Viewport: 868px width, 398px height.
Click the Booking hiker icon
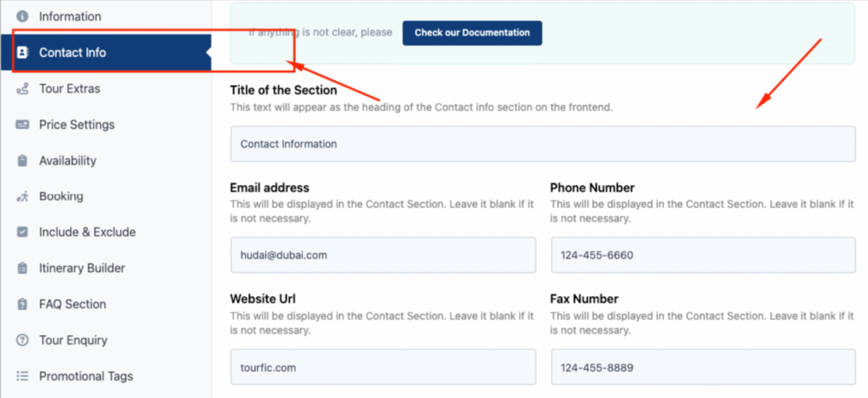pos(22,196)
